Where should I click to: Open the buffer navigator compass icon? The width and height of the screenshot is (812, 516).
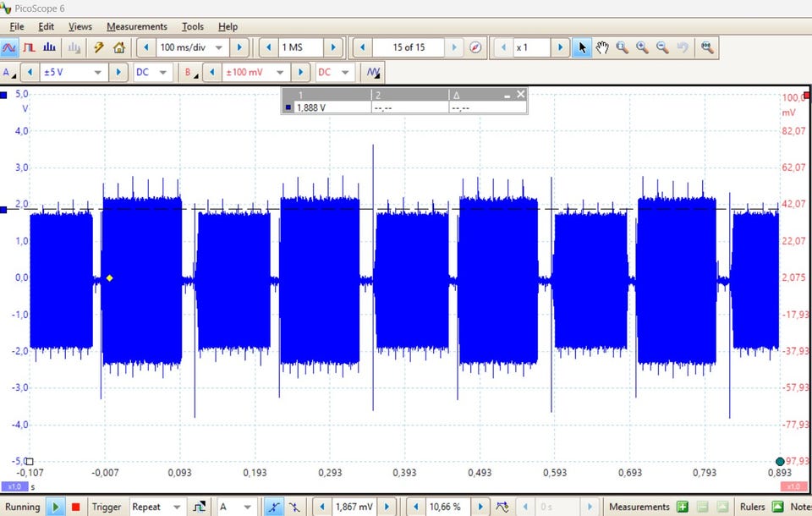[x=475, y=47]
